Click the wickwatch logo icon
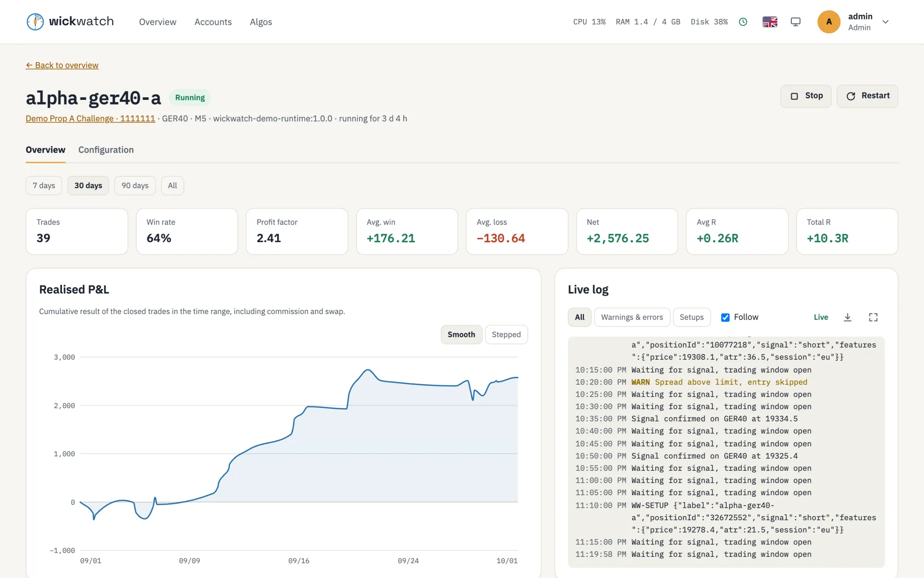Screen dimensions: 924x578 35,22
